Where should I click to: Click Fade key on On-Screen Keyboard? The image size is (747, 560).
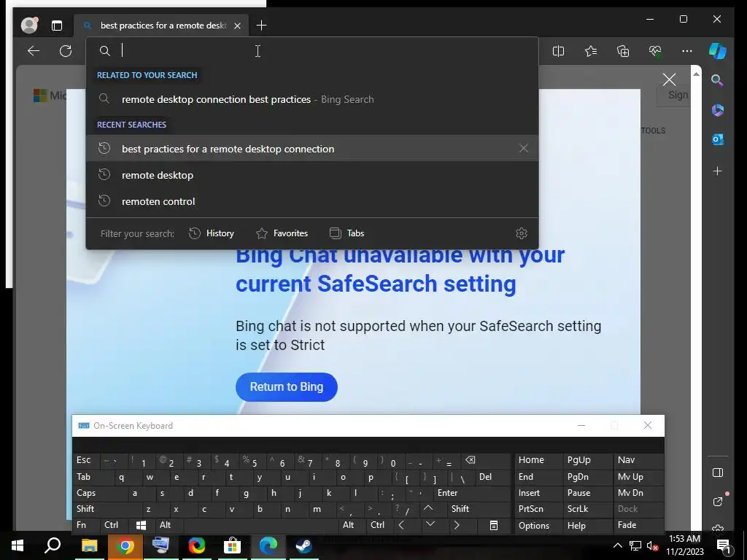(x=638, y=525)
